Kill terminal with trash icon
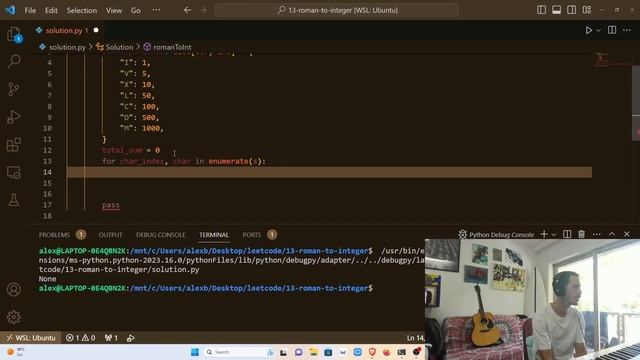This screenshot has width=640, height=360. [582, 234]
